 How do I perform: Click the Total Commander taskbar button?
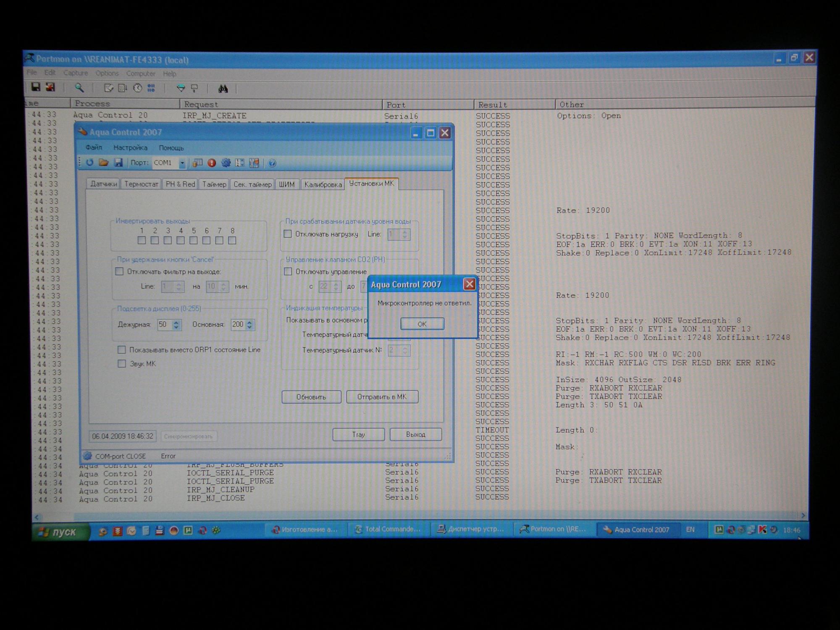click(x=388, y=529)
